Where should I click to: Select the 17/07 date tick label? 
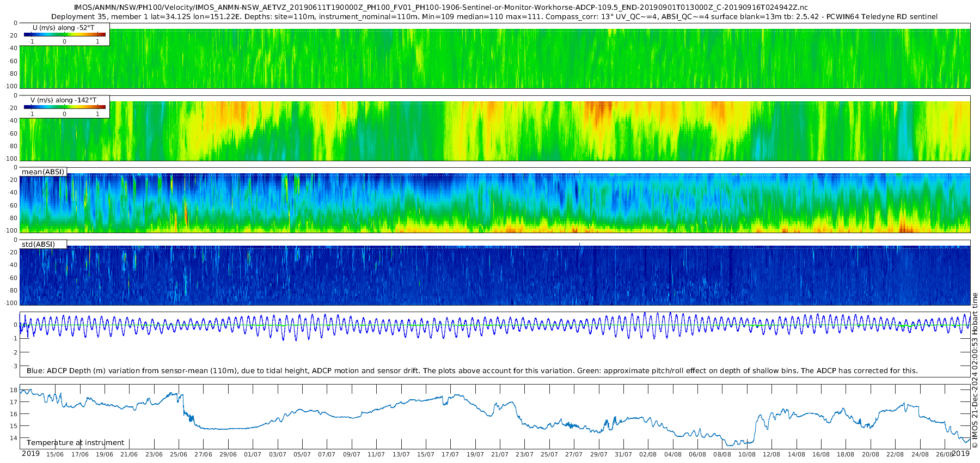pyautogui.click(x=450, y=454)
